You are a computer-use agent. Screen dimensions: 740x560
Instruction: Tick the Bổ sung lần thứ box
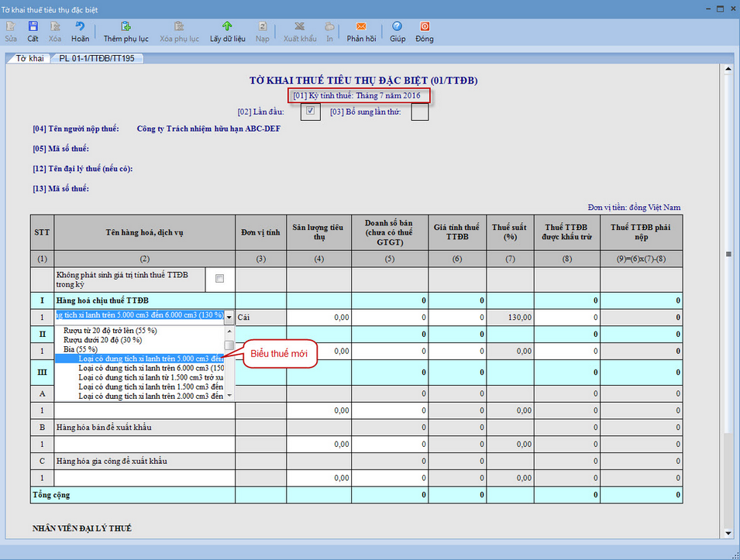[419, 112]
